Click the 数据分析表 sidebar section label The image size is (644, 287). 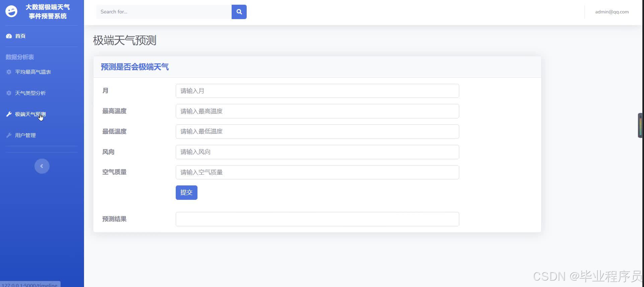tap(20, 57)
